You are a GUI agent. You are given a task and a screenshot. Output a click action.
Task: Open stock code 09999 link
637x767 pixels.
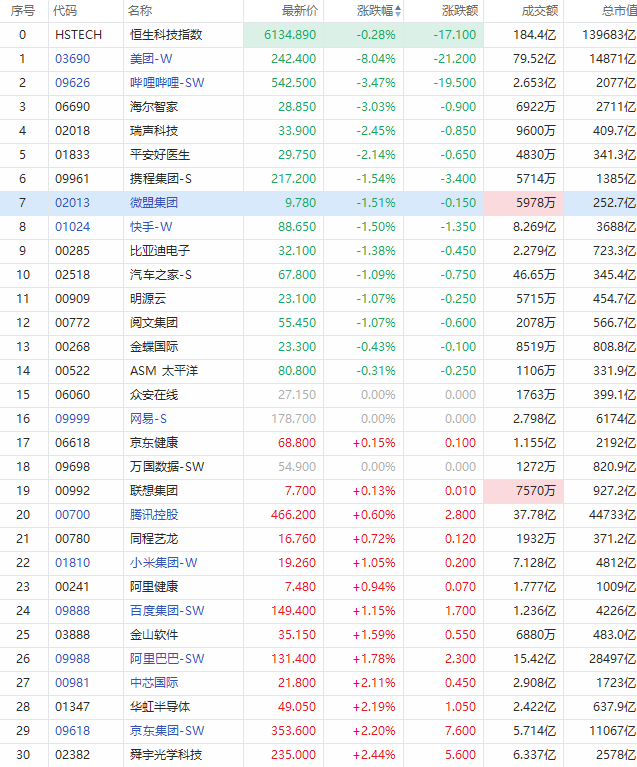[72, 419]
